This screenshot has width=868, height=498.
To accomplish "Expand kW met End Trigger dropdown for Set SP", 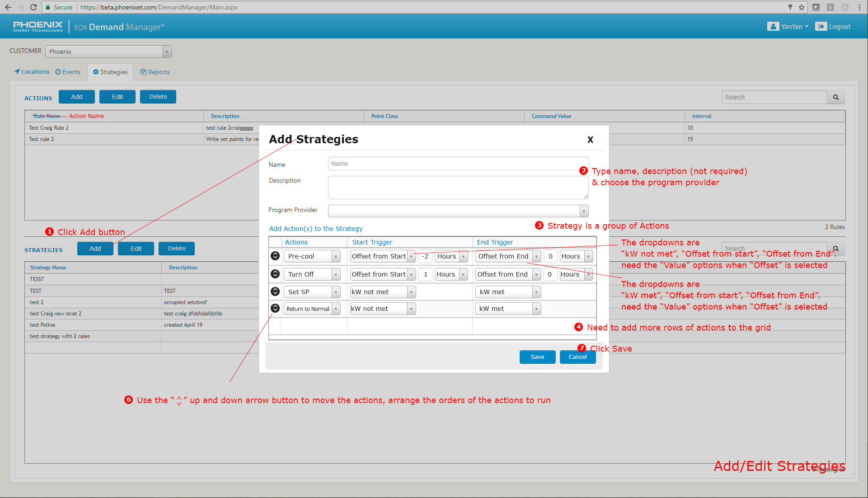I will tap(536, 292).
